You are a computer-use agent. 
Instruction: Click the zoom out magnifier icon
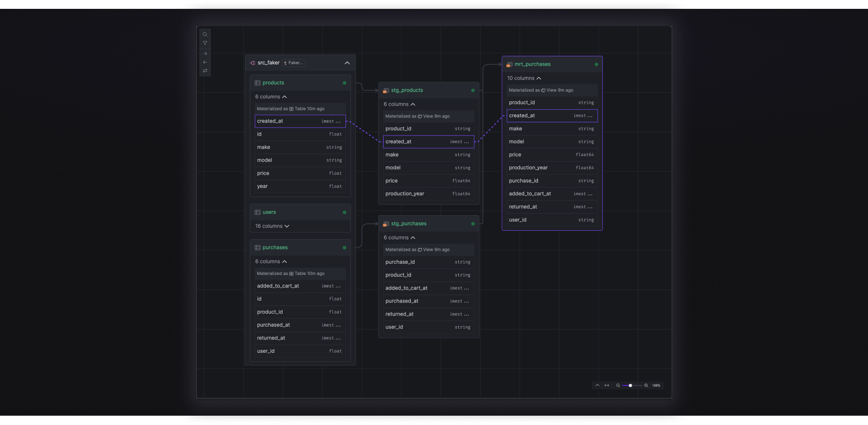[618, 385]
